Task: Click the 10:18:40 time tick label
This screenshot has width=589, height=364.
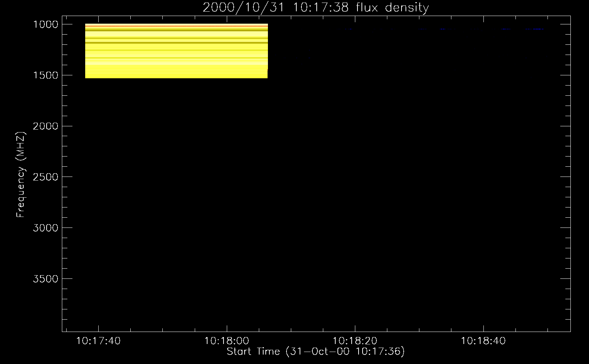Action: [x=483, y=341]
